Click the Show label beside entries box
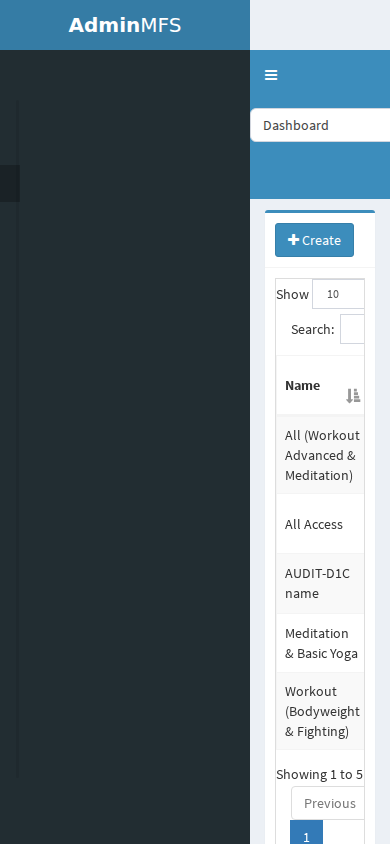The width and height of the screenshot is (390, 844). [x=293, y=294]
